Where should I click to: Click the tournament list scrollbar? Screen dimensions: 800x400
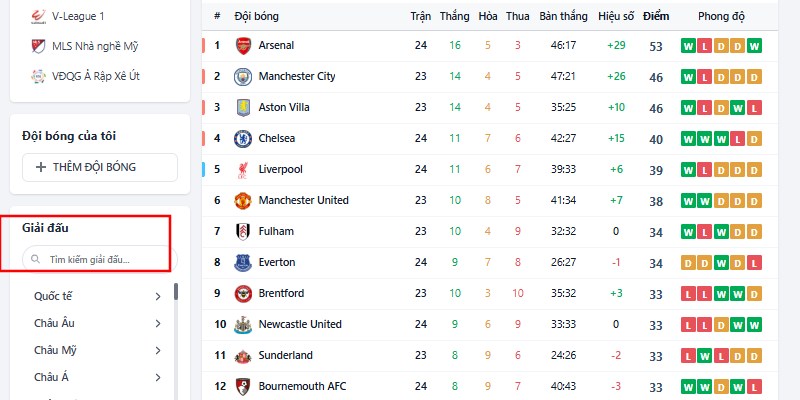176,292
